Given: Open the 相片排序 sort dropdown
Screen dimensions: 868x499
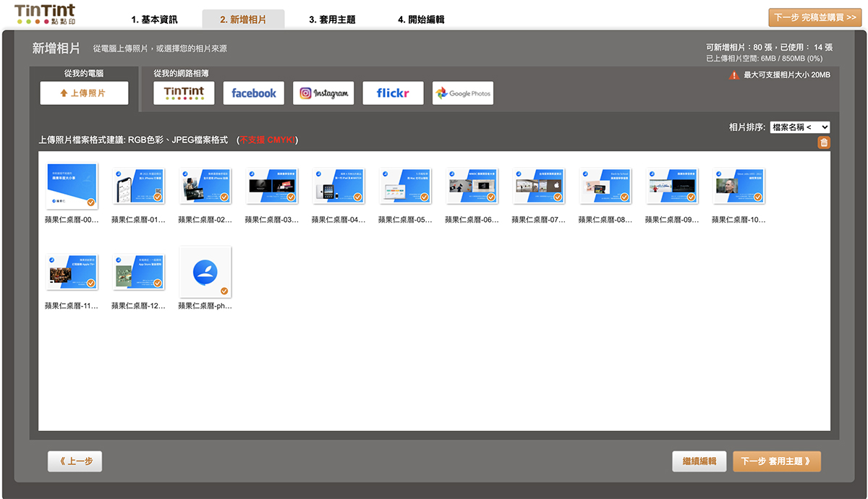Looking at the screenshot, I should [x=800, y=127].
